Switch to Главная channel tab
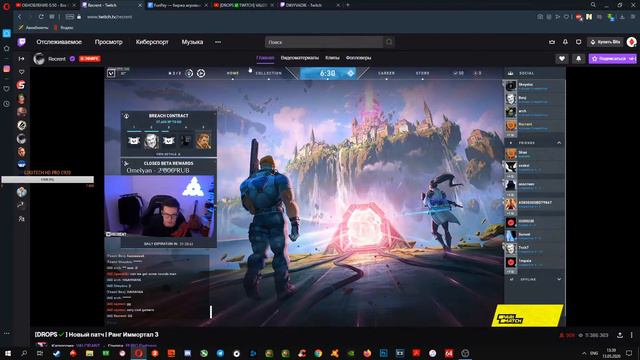This screenshot has width=640, height=360. [x=265, y=58]
